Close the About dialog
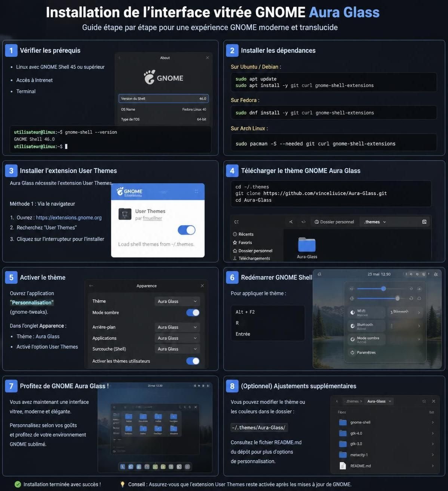The height and width of the screenshot is (491, 448). coord(208,58)
